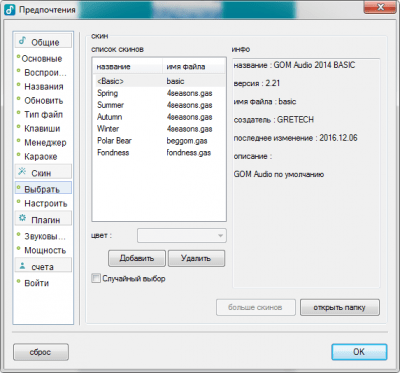Select the Summer skin row

[159, 105]
